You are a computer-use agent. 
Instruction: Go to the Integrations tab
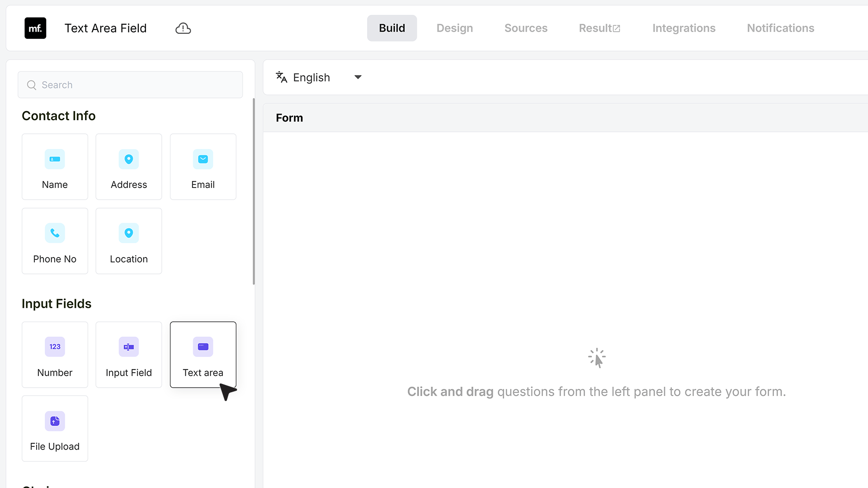coord(684,28)
